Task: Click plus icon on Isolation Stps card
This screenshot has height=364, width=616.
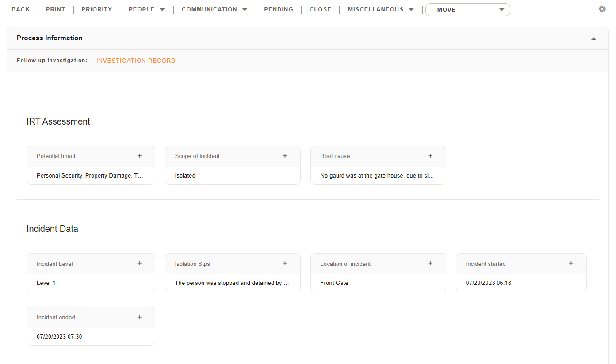Action: click(x=285, y=263)
